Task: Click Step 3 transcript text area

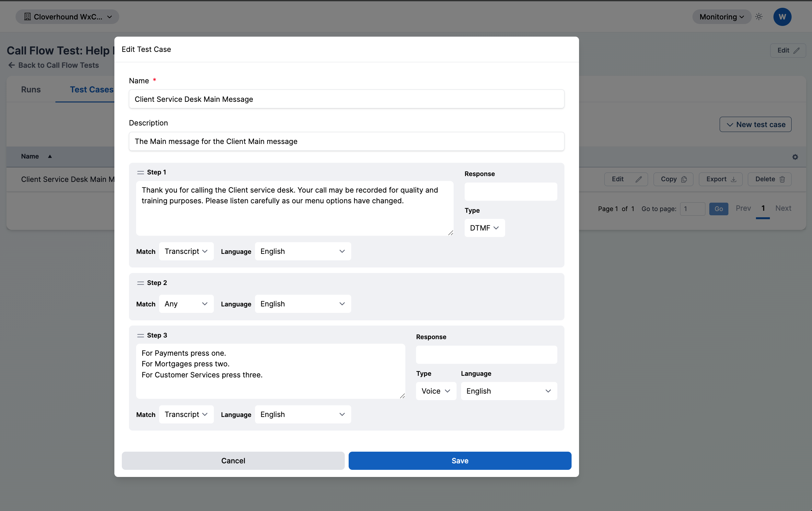Action: (x=270, y=371)
